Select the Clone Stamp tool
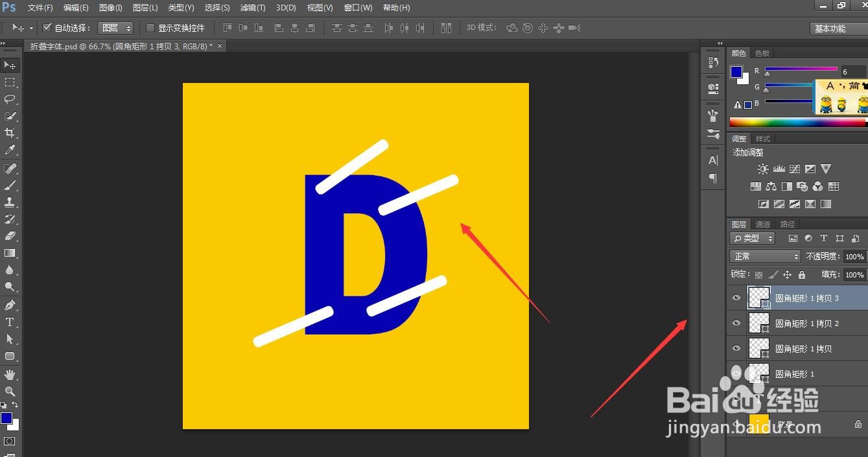The width and height of the screenshot is (868, 457). click(10, 202)
